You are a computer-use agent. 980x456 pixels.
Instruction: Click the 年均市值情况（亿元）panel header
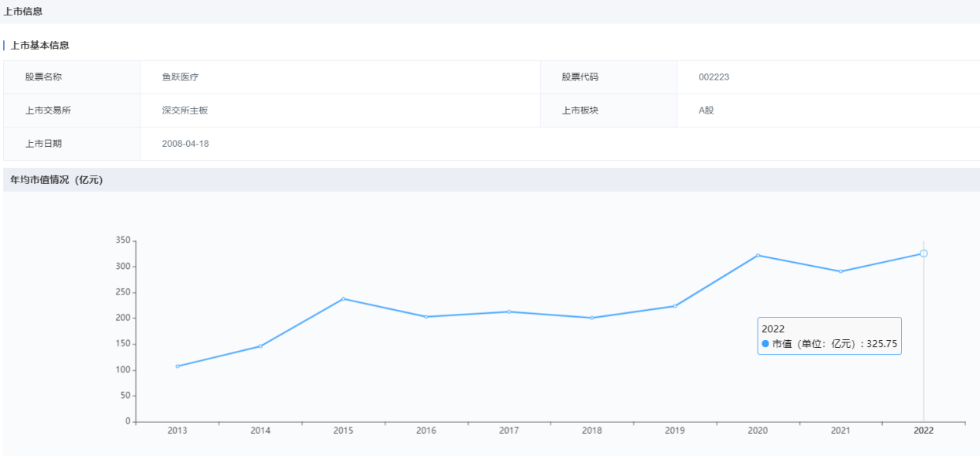[x=56, y=180]
